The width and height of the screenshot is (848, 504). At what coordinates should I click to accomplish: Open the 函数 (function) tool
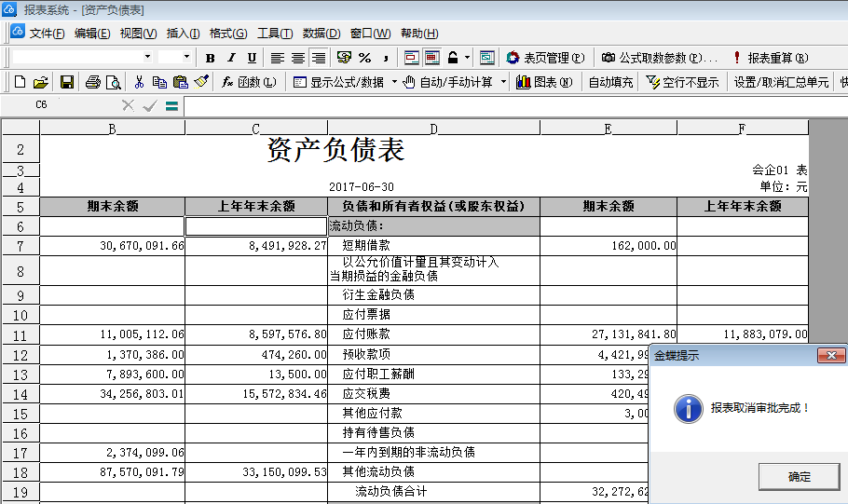[249, 82]
